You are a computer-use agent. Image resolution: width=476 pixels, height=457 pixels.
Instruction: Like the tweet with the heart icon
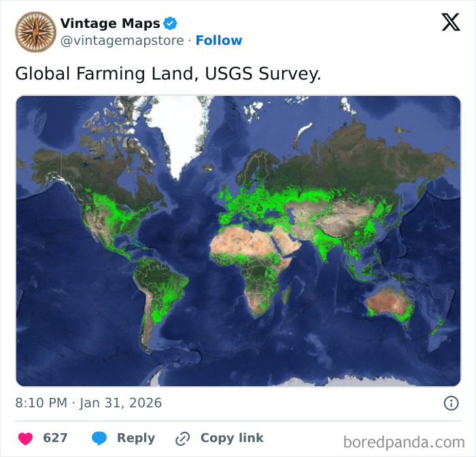pyautogui.click(x=25, y=439)
